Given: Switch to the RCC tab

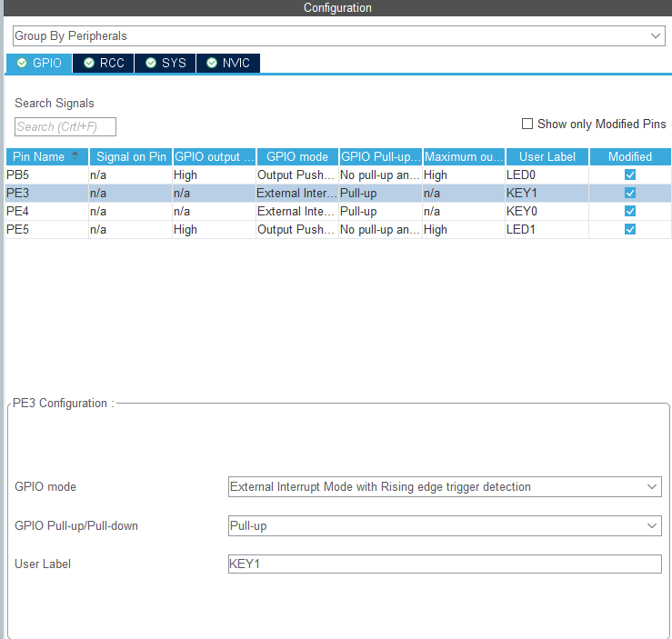Looking at the screenshot, I should click(x=104, y=64).
